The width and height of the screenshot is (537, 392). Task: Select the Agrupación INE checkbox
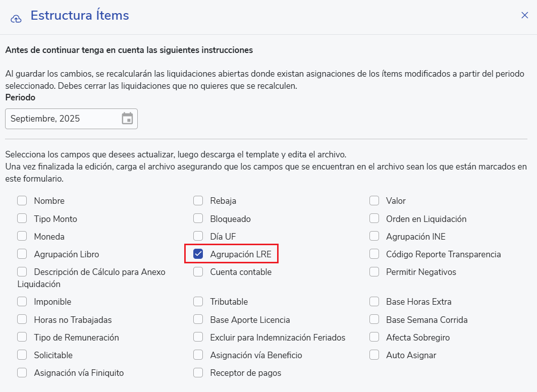374,236
